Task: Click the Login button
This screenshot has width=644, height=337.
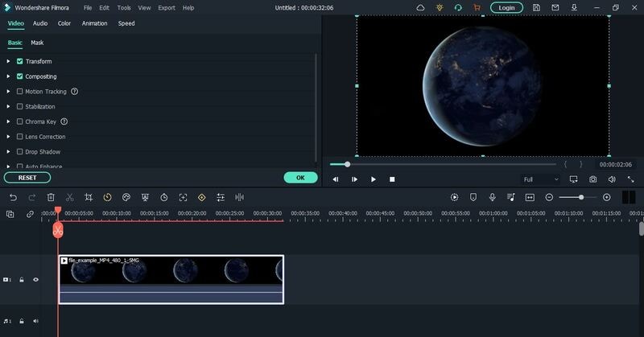Action: pos(506,8)
